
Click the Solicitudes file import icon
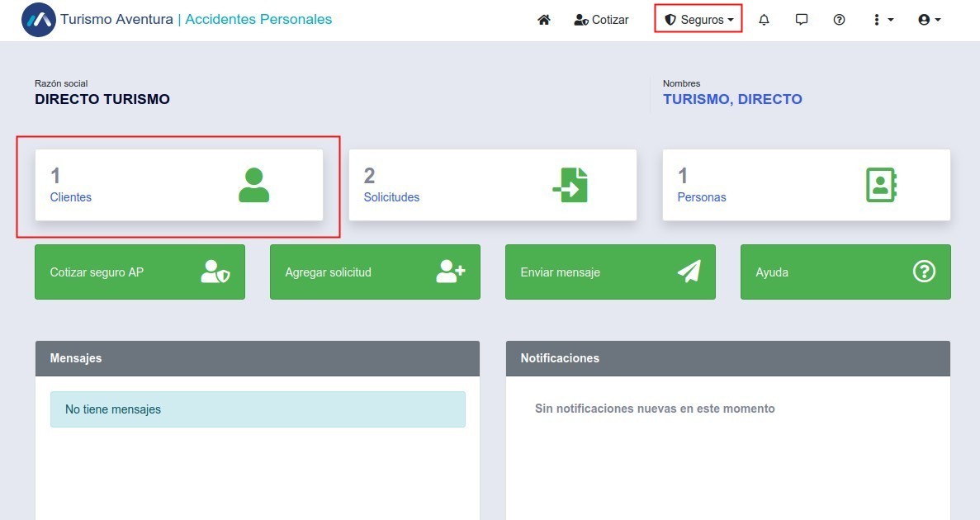coord(570,185)
